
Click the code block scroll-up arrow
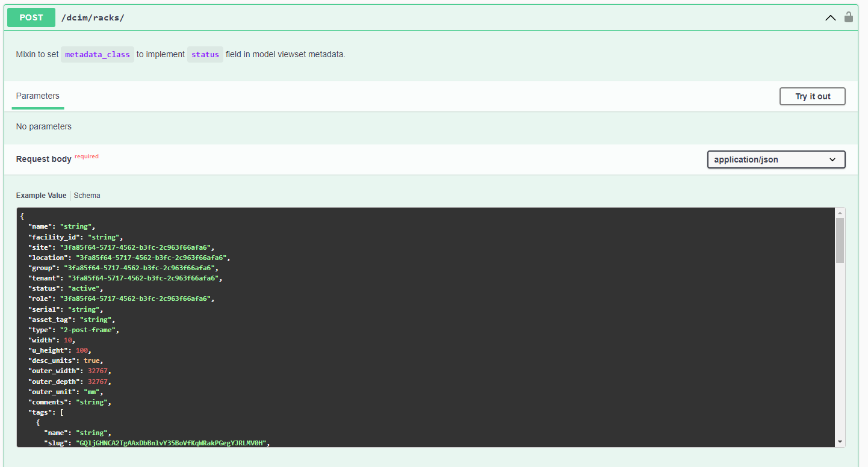(840, 213)
